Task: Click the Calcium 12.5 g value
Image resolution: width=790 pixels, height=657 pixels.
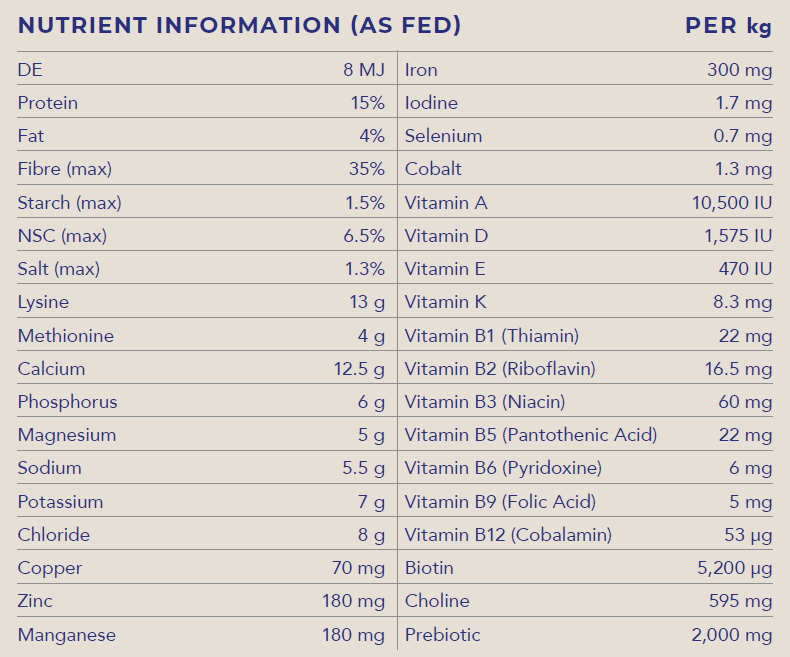Action: 359,369
